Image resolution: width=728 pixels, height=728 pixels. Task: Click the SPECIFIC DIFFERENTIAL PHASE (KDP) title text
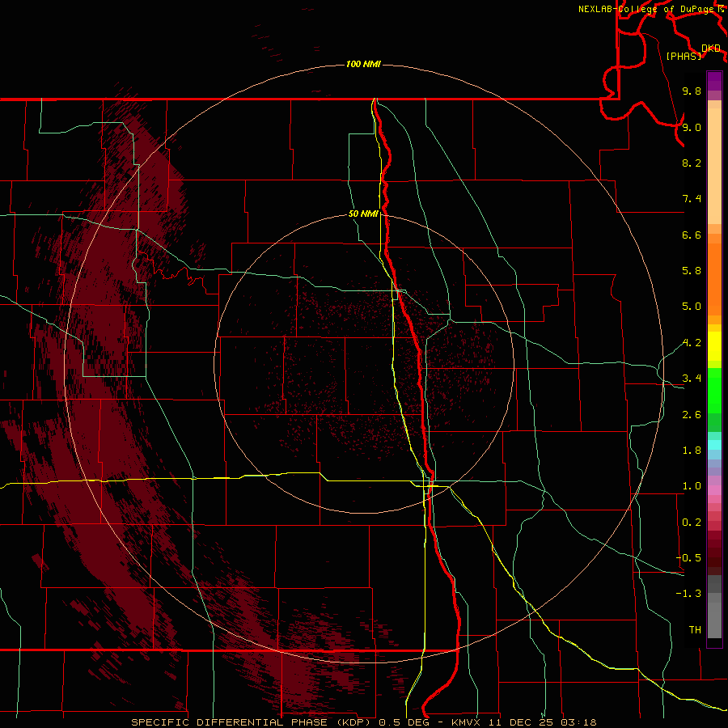253,722
